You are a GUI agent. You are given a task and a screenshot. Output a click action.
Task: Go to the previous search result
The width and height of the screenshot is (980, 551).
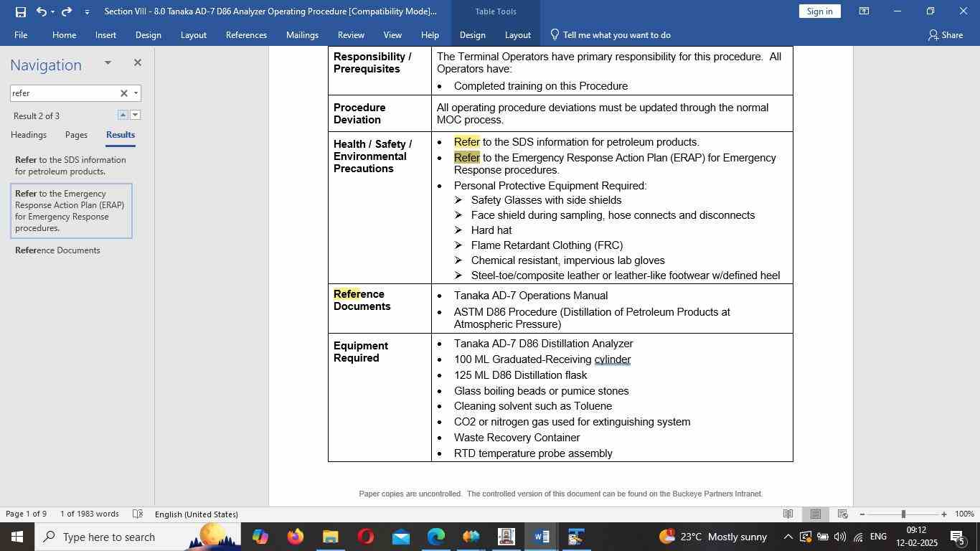tap(123, 115)
